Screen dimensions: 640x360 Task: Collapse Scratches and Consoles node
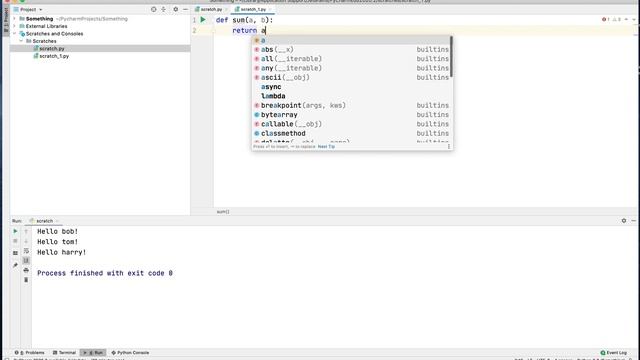click(14, 33)
